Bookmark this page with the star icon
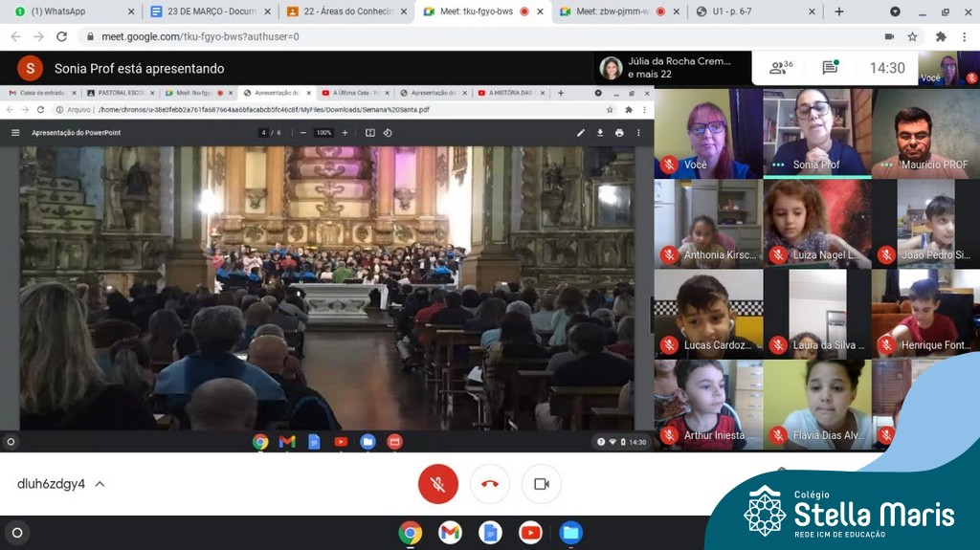The width and height of the screenshot is (980, 550). coord(913,36)
